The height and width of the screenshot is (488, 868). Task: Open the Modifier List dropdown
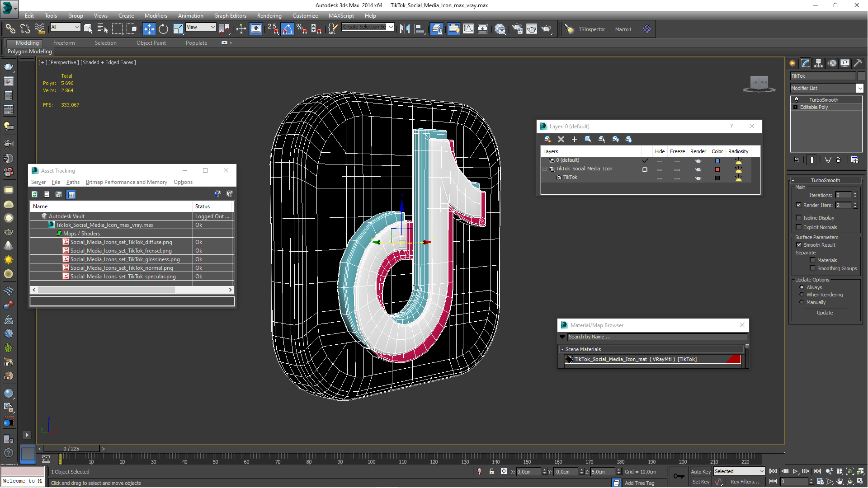click(859, 88)
